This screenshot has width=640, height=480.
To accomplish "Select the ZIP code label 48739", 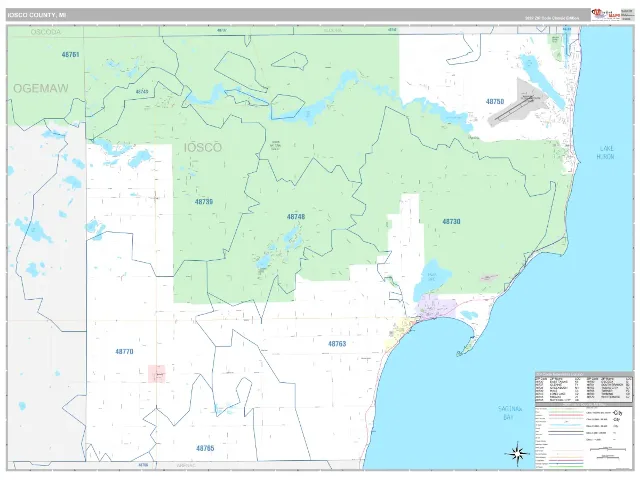I will (204, 202).
